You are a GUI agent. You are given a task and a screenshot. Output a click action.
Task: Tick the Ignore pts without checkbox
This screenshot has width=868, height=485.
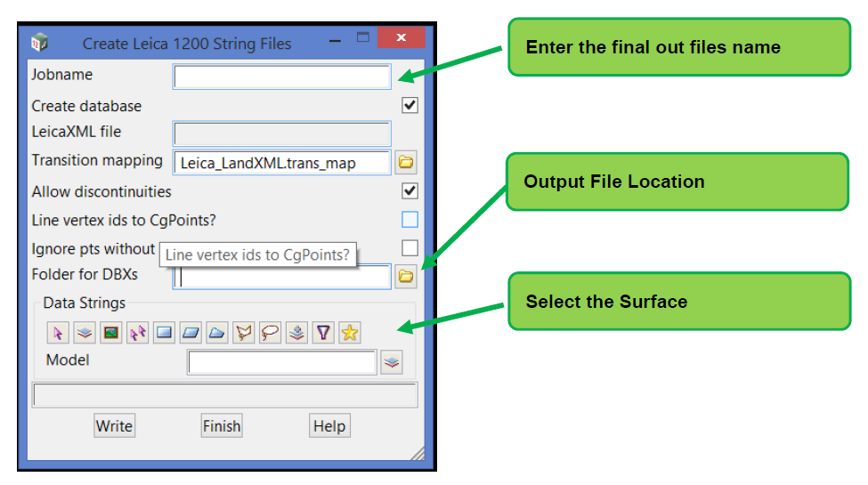pyautogui.click(x=410, y=248)
